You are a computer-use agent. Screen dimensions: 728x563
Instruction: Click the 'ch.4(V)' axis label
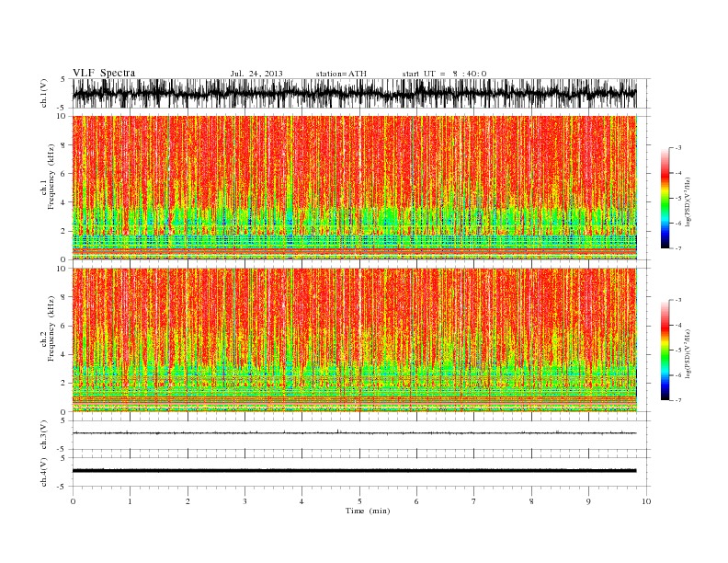click(x=44, y=472)
